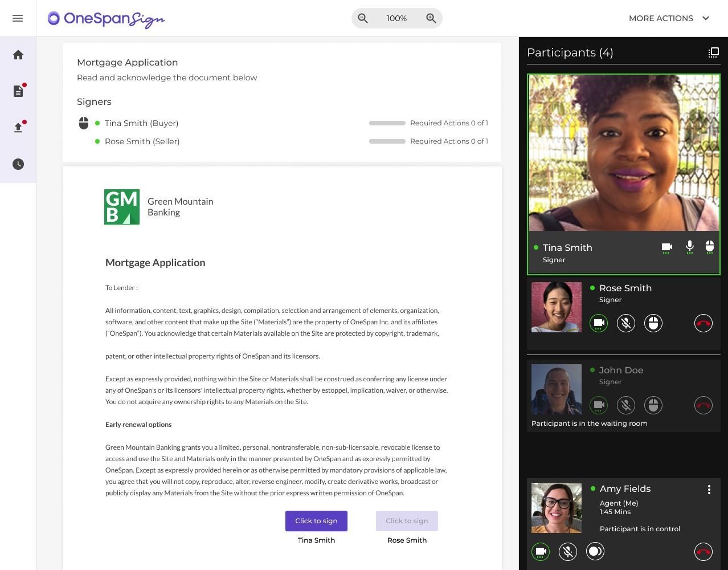Unmute Rose Smith's microphone
The width and height of the screenshot is (728, 570).
point(626,323)
